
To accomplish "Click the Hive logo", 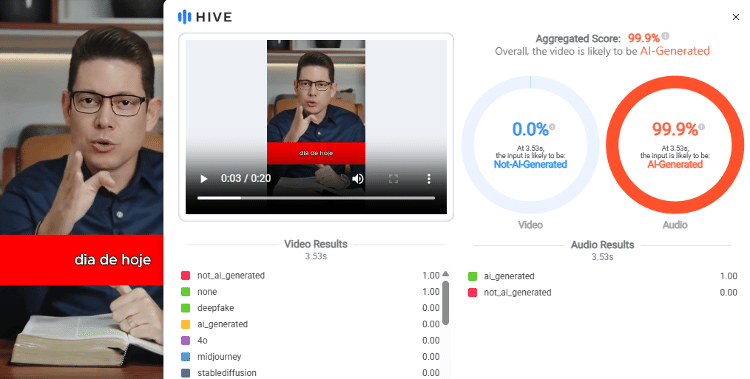I will [x=205, y=17].
